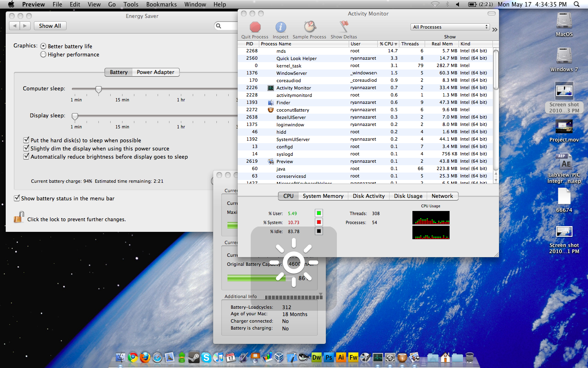Screen dimensions: 588x368
Task: Select the coconutBattery process row
Action: [365, 110]
